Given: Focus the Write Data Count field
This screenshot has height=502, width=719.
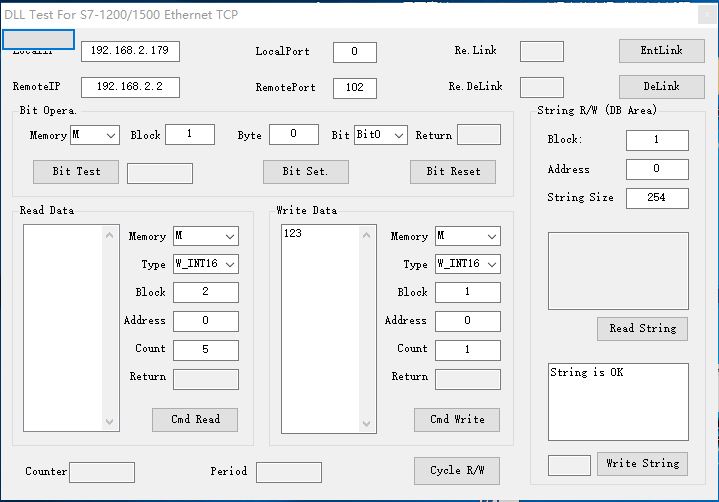Looking at the screenshot, I should tap(467, 350).
